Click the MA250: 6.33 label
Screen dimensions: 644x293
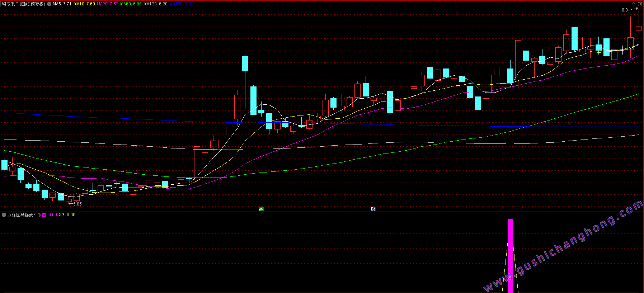click(x=181, y=4)
